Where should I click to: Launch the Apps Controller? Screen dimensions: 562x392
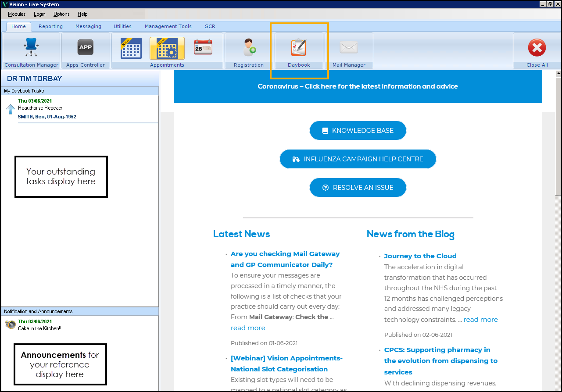86,47
